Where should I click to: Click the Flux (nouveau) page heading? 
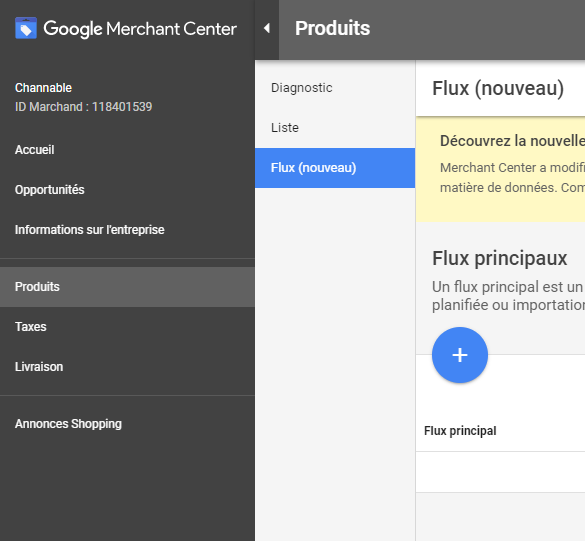click(x=498, y=89)
